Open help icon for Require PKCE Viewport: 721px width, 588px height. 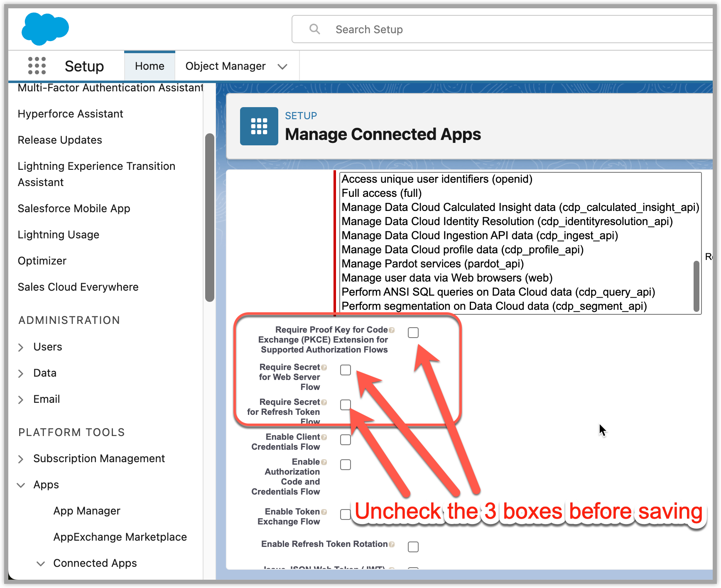[392, 330]
